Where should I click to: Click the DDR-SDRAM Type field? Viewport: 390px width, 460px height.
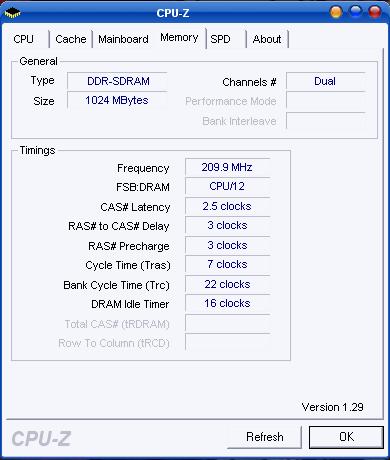(117, 81)
